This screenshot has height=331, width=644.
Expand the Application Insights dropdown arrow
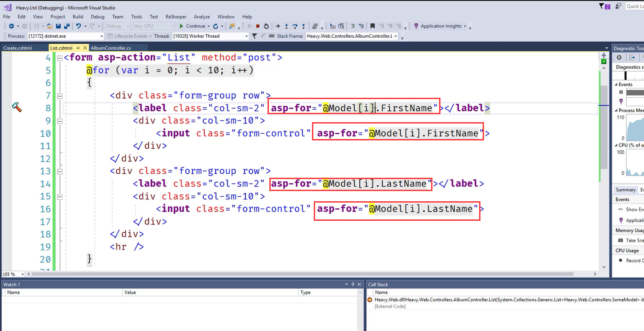point(465,26)
